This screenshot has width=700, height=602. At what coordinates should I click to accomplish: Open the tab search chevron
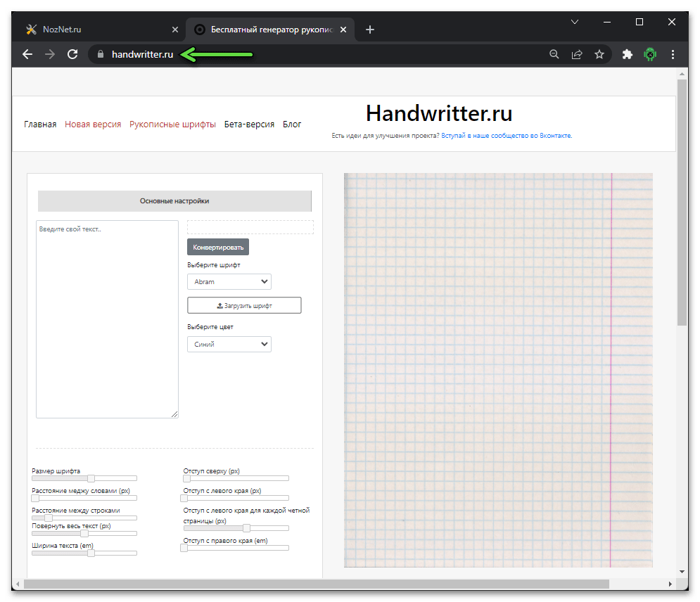(574, 23)
